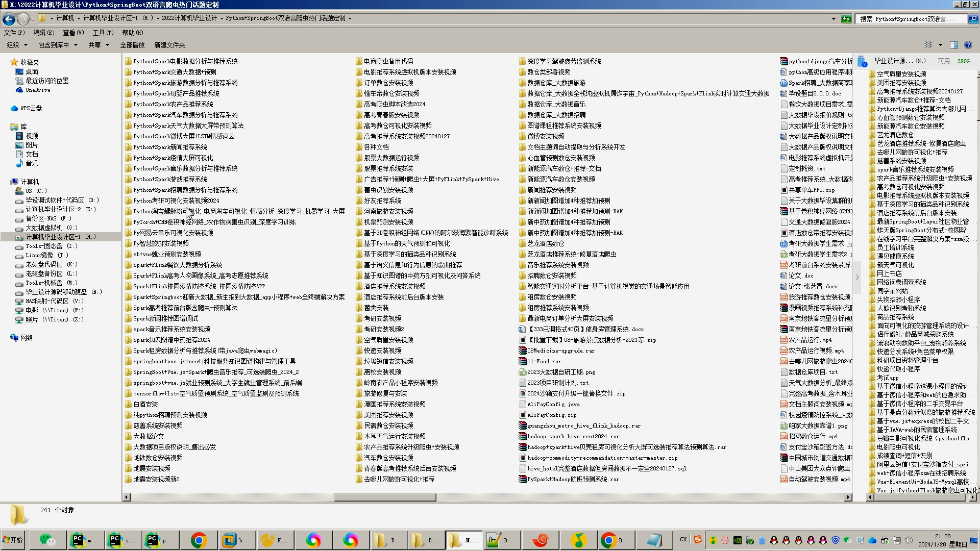The image size is (980, 551).
Task: Open the view options dropdown arrow
Action: [x=940, y=45]
